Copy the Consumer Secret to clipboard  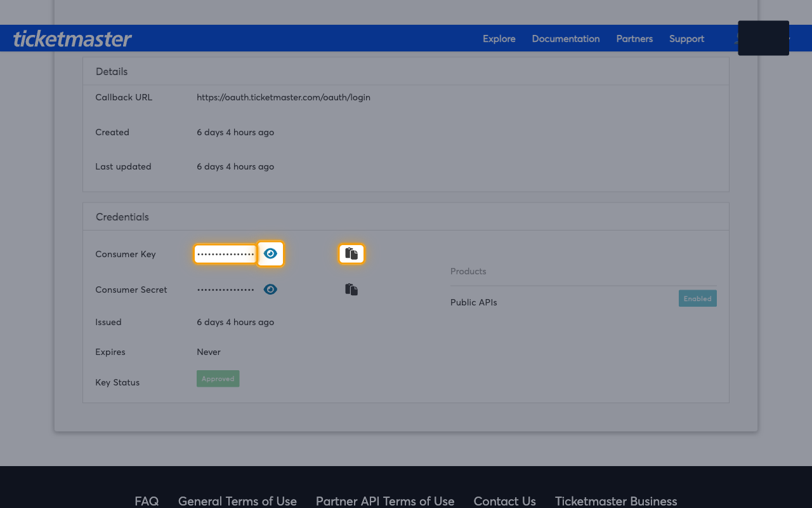click(x=351, y=290)
